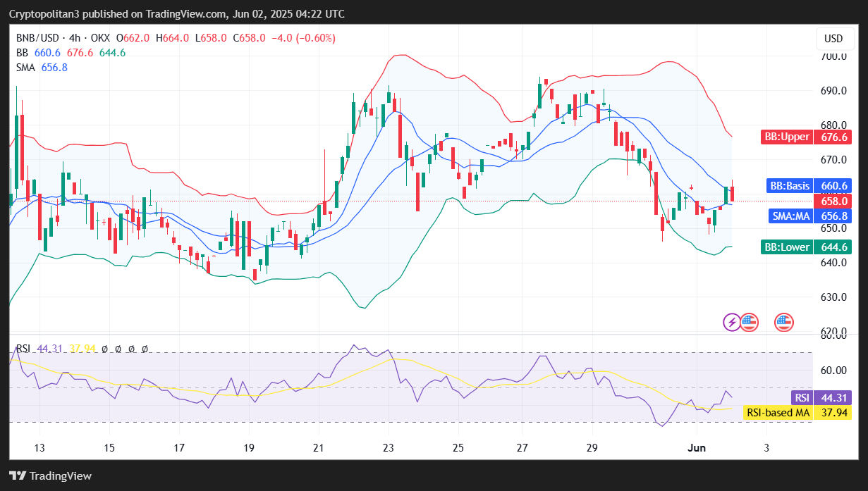The height and width of the screenshot is (491, 868).
Task: Click the 80.00 RSI axis label
Action: tap(833, 337)
